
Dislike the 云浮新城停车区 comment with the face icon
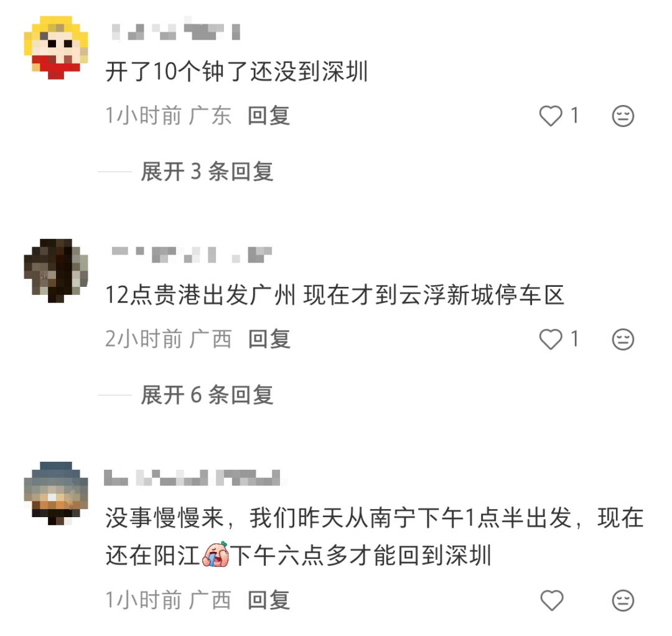pyautogui.click(x=623, y=339)
